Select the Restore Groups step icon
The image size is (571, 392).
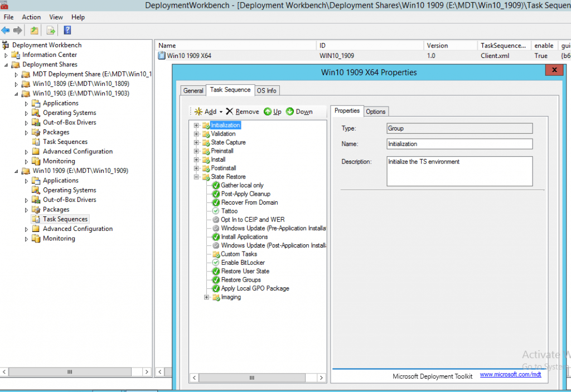click(216, 280)
